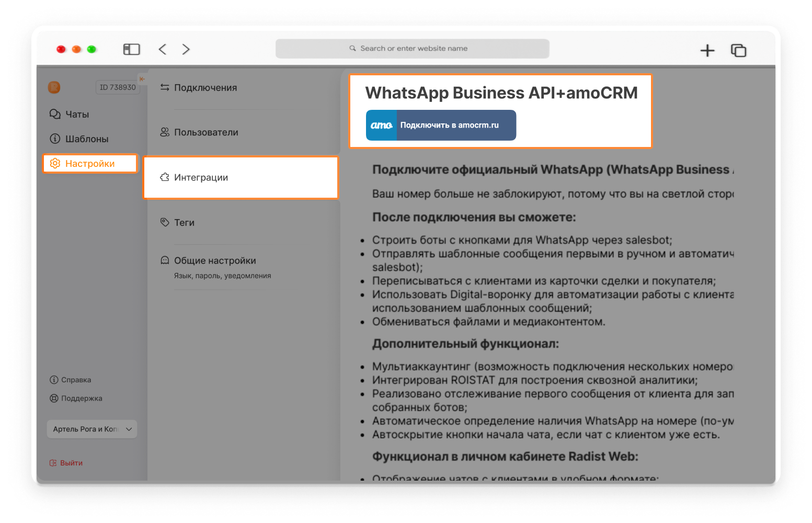This screenshot has height=523, width=812.
Task: Click the Переписываться с клиентами bullet
Action: coord(544,281)
